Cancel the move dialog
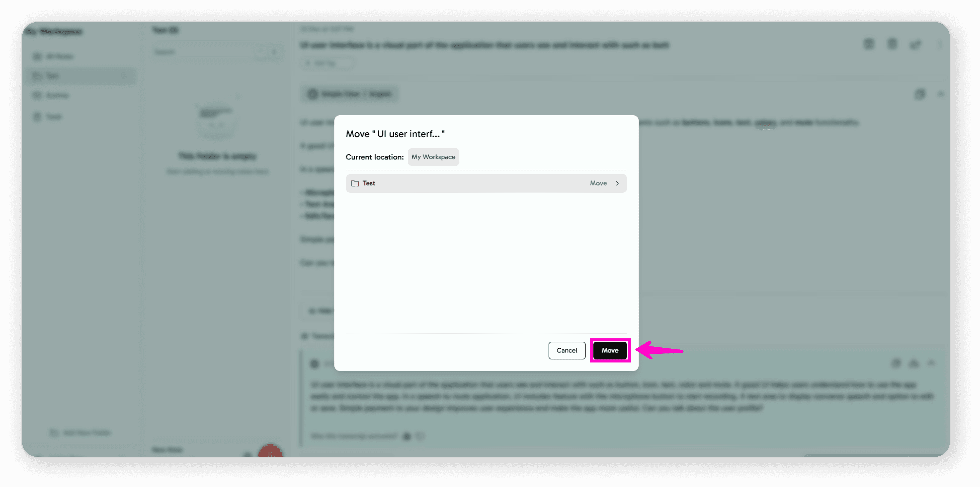980x487 pixels. point(566,350)
